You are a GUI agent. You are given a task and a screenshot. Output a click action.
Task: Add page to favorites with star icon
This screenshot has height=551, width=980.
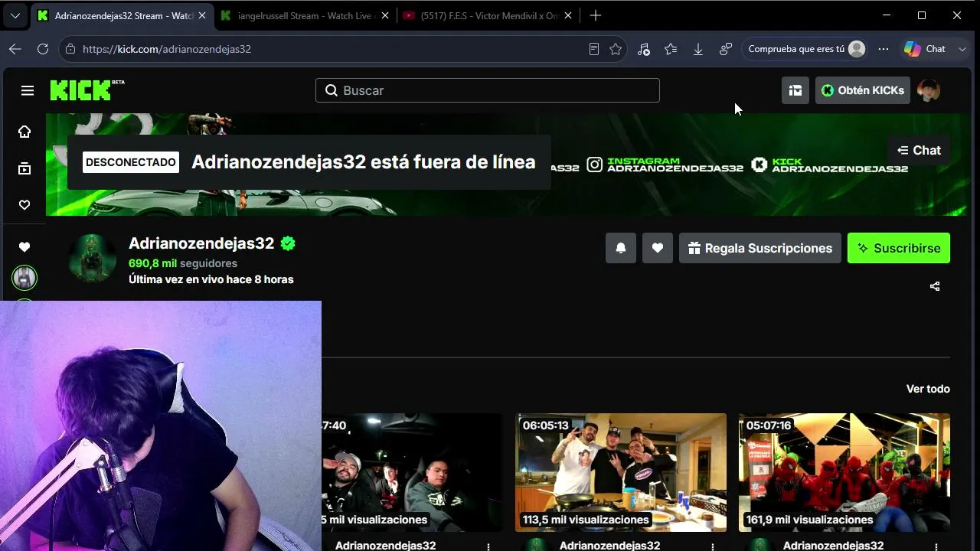(x=616, y=49)
